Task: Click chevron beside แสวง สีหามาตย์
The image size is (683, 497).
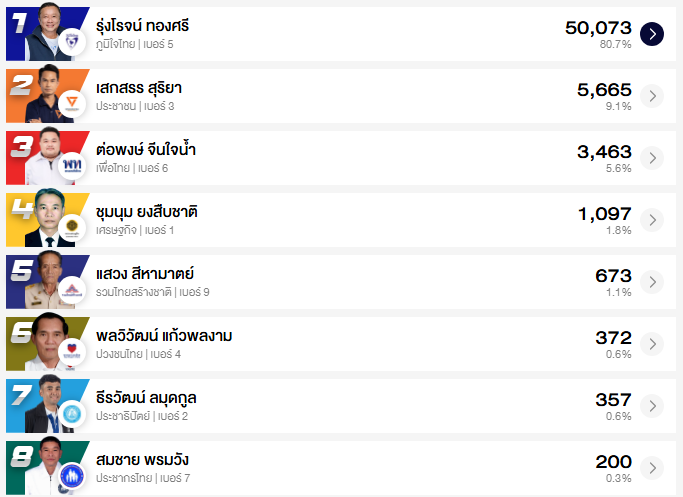Action: point(652,282)
